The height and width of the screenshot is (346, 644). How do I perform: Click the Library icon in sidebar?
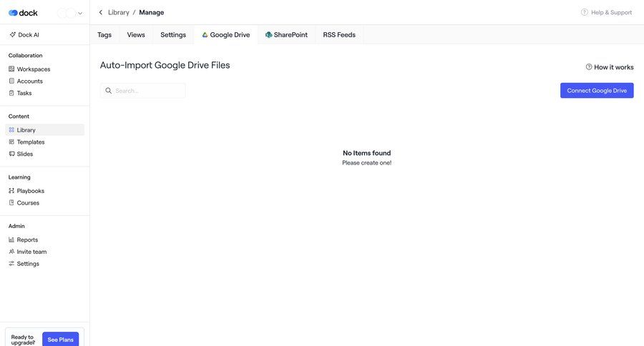pyautogui.click(x=11, y=129)
